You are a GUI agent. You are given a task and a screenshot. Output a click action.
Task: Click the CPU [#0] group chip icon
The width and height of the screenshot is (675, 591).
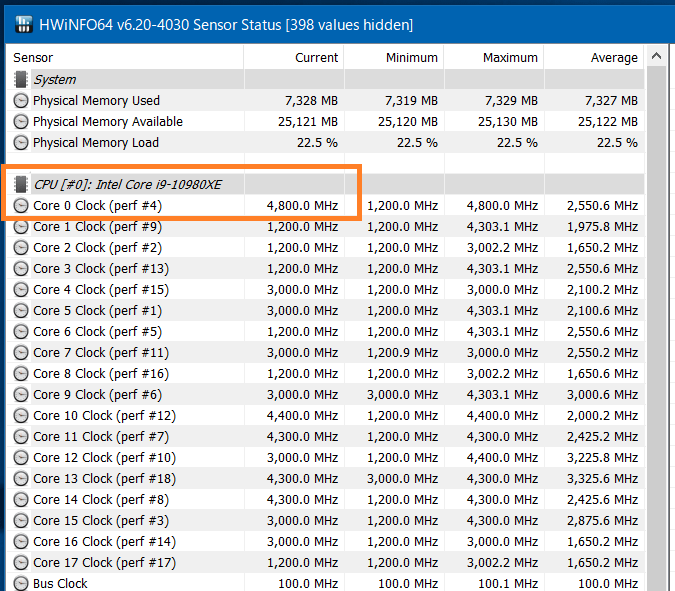[x=20, y=184]
